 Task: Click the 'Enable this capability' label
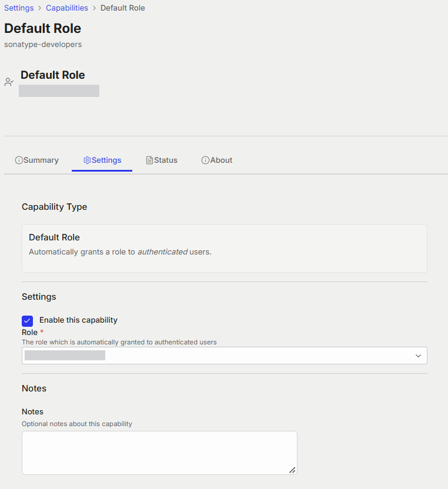tap(78, 320)
